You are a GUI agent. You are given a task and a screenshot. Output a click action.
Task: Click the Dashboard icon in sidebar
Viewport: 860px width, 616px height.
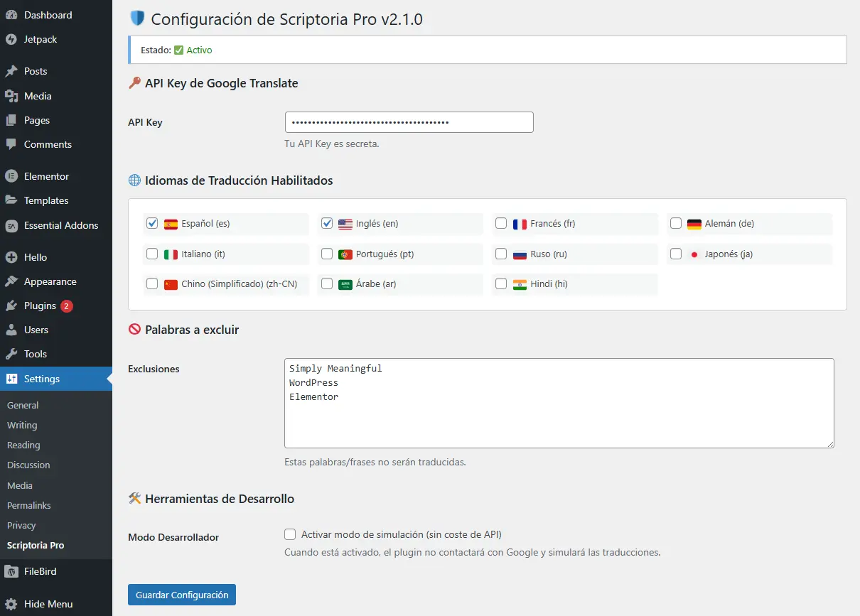coord(11,15)
